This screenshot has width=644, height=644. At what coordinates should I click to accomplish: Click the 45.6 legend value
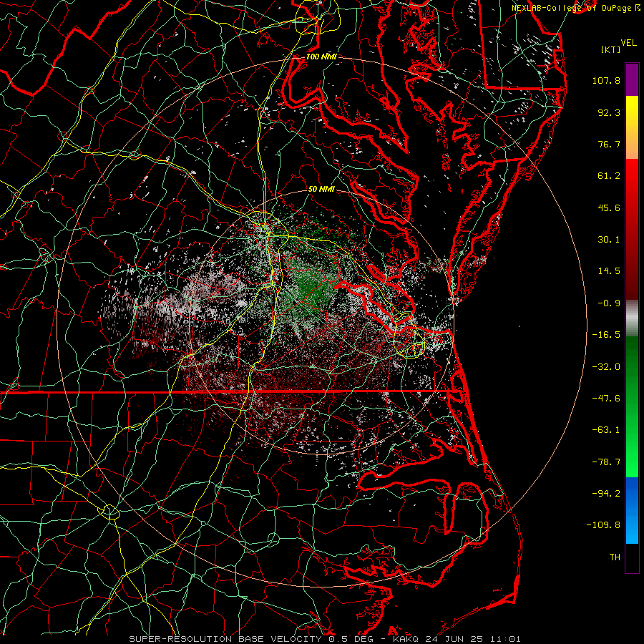pos(609,208)
